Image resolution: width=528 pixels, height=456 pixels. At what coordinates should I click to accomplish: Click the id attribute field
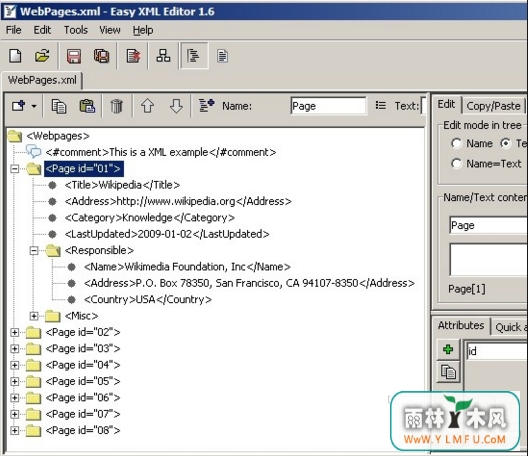tap(497, 351)
